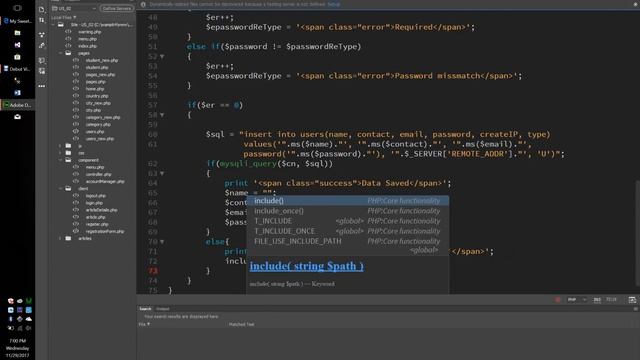
Task: Click the real-time preview icon in status bar
Action: (632, 300)
